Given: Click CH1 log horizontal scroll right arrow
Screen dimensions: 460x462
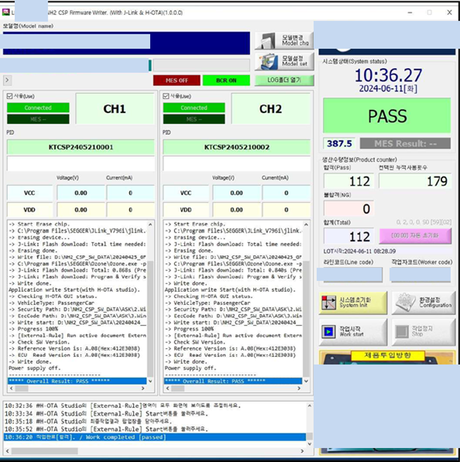Looking at the screenshot, I should click(x=143, y=388).
